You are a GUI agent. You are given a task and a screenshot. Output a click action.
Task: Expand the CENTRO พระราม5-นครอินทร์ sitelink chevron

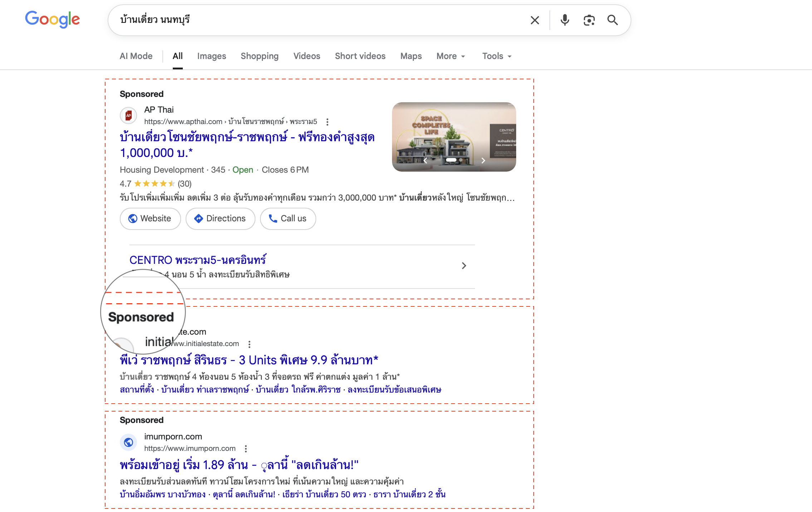click(464, 266)
